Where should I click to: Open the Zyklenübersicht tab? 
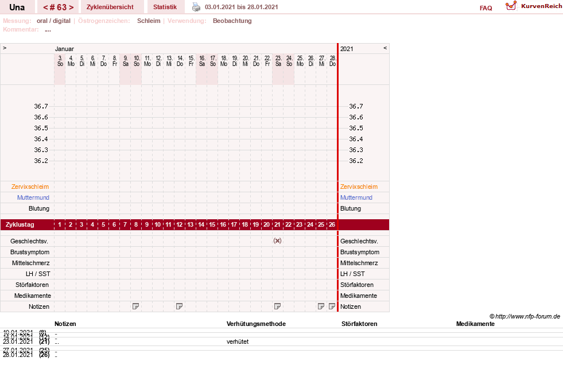click(x=110, y=7)
